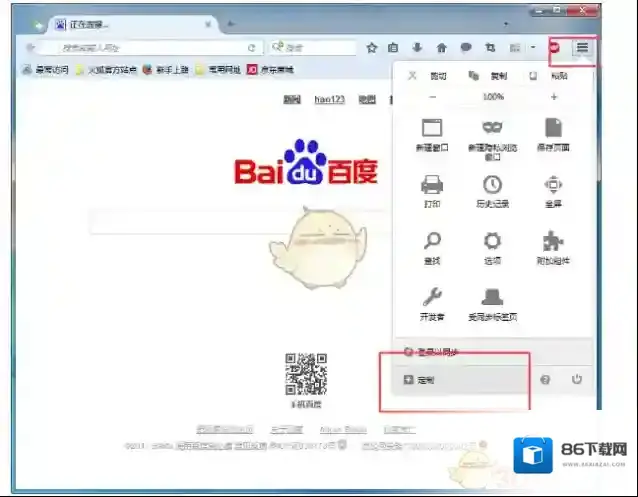Open a new tab with plus button
Screen dimensions: 638x497
click(x=230, y=24)
